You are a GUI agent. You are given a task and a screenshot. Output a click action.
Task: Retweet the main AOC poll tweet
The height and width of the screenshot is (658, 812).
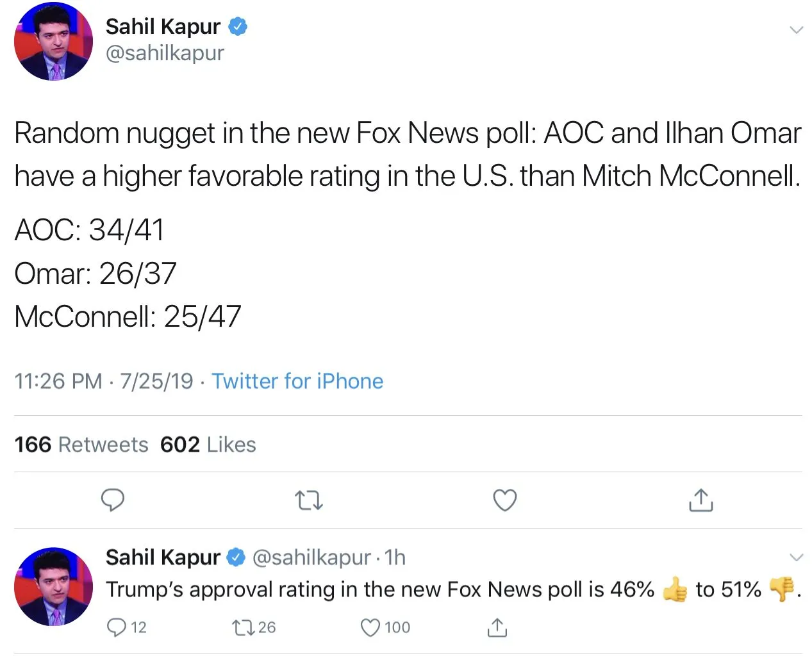(308, 500)
